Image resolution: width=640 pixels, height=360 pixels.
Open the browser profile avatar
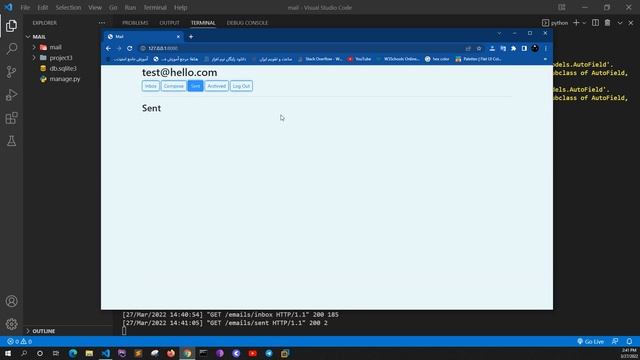535,48
